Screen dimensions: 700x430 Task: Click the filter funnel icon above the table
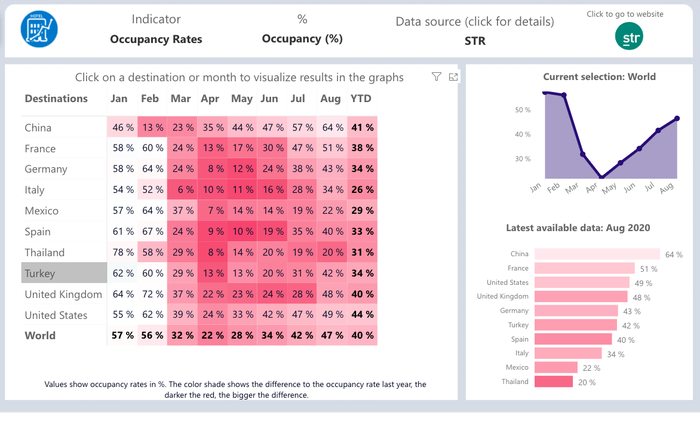(x=436, y=77)
